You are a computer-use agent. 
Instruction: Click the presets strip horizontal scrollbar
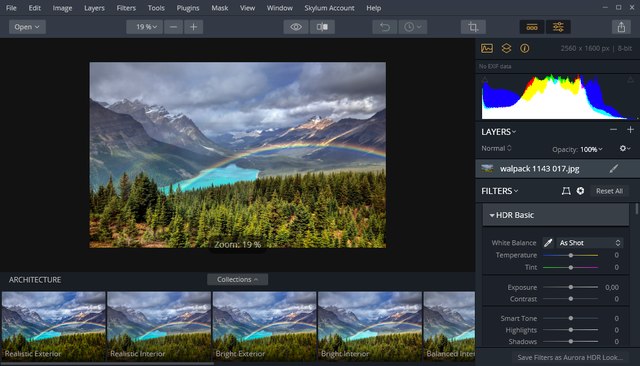point(107,363)
